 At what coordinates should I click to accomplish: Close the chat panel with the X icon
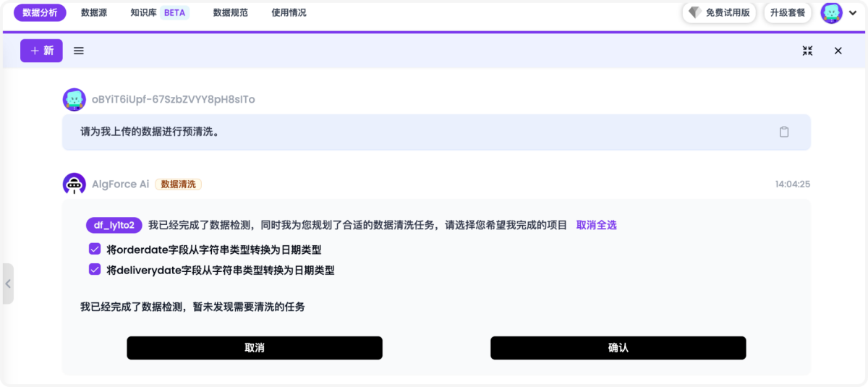[x=838, y=51]
